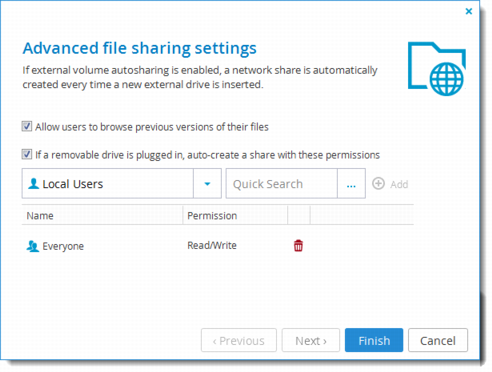Click the Permission column header
The width and height of the screenshot is (492, 372).
pyautogui.click(x=235, y=216)
